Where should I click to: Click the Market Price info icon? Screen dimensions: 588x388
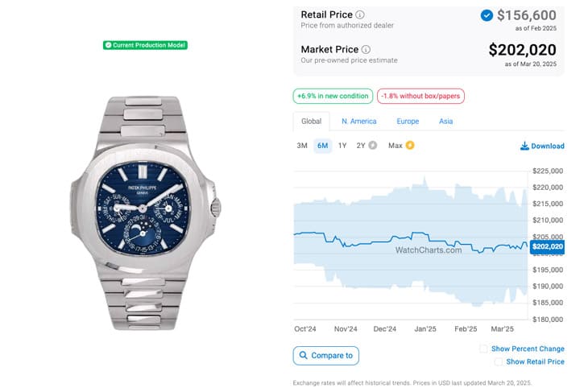click(366, 49)
